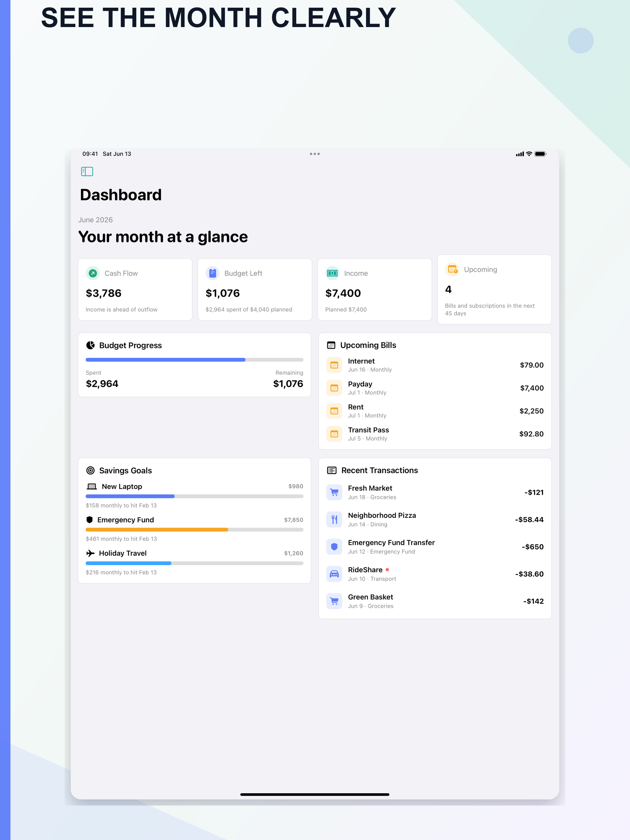630x840 pixels.
Task: Select the Emergency Fund Transfer name
Action: (x=391, y=543)
